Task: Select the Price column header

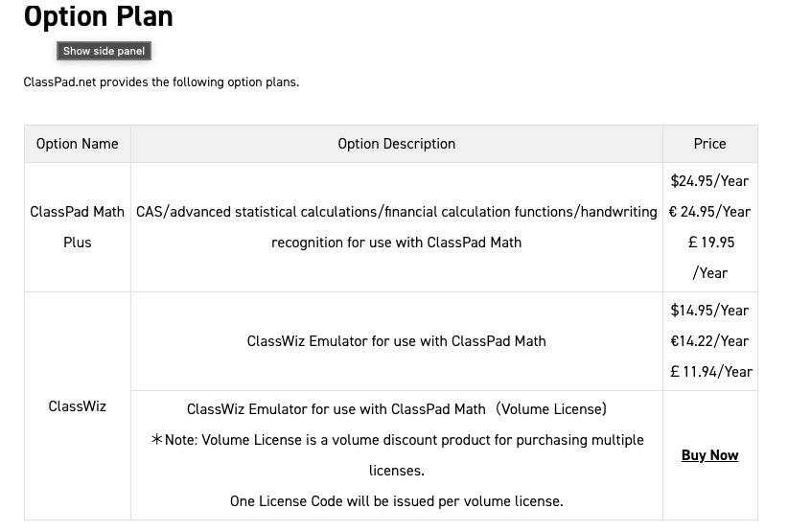Action: pyautogui.click(x=709, y=144)
